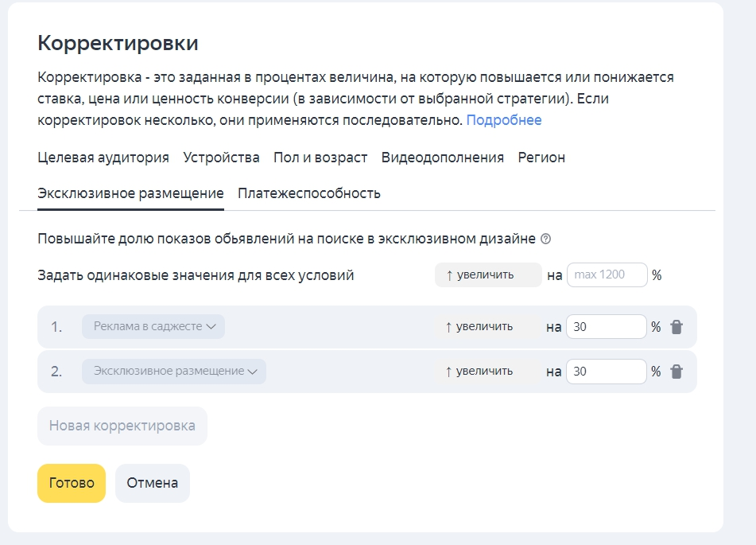Open the Эксклюзивное размещение condition dropdown in row 2
This screenshot has width=756, height=545.
click(x=174, y=372)
